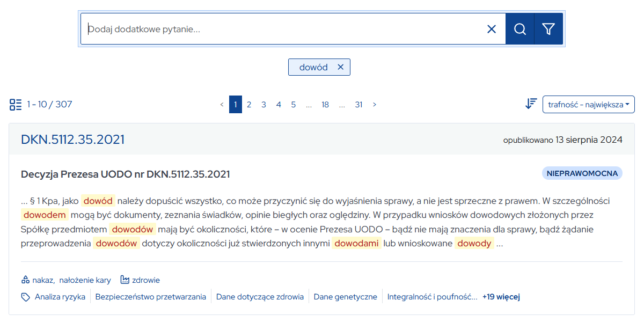Go to next results page arrow
Image resolution: width=644 pixels, height=322 pixels.
coord(375,104)
